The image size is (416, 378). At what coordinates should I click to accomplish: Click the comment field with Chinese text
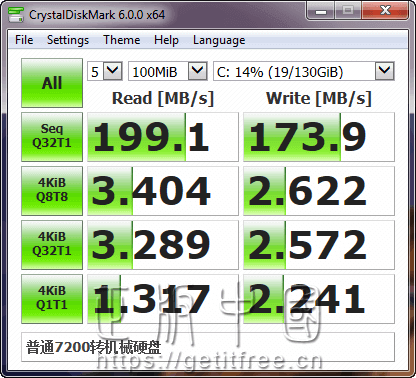click(x=208, y=347)
